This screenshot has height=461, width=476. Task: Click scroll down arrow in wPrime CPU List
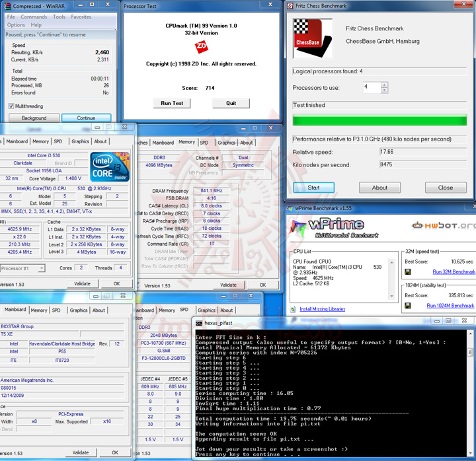[x=391, y=296]
